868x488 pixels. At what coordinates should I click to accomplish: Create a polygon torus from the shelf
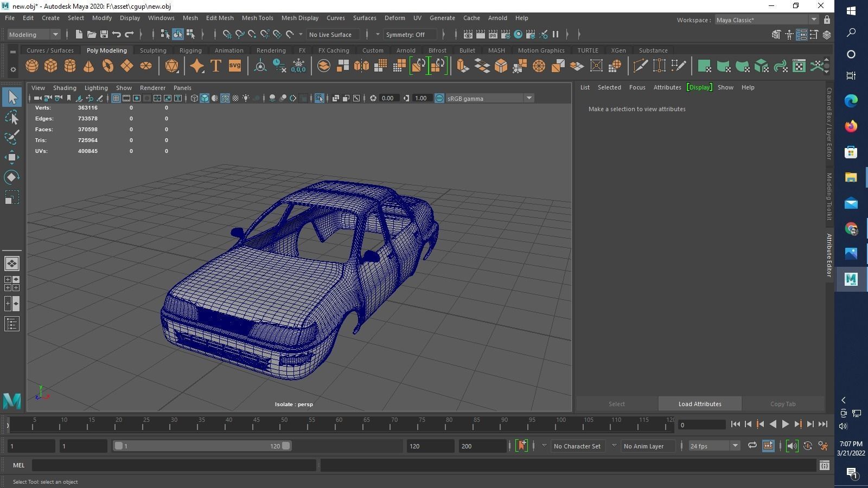click(108, 66)
